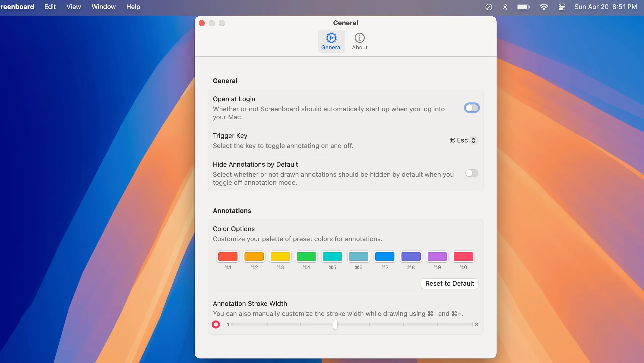644x363 pixels.
Task: Pick the orange ⌘2 color swatch
Action: pos(254,257)
